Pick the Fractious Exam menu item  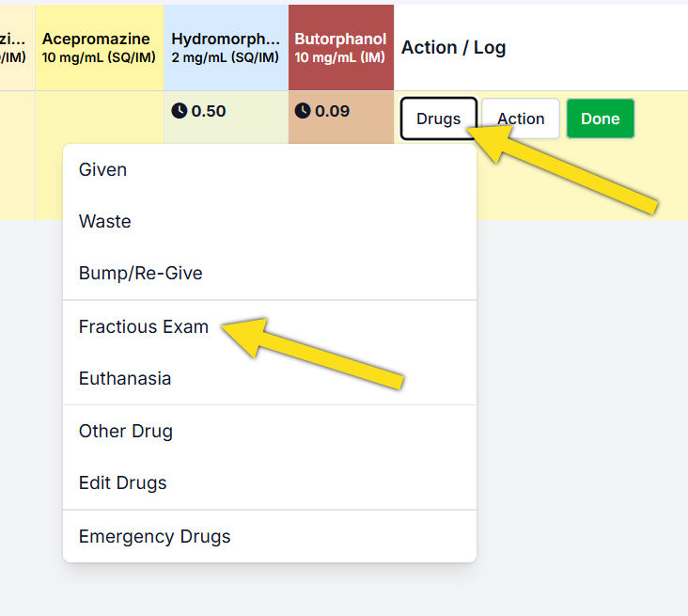click(x=144, y=327)
